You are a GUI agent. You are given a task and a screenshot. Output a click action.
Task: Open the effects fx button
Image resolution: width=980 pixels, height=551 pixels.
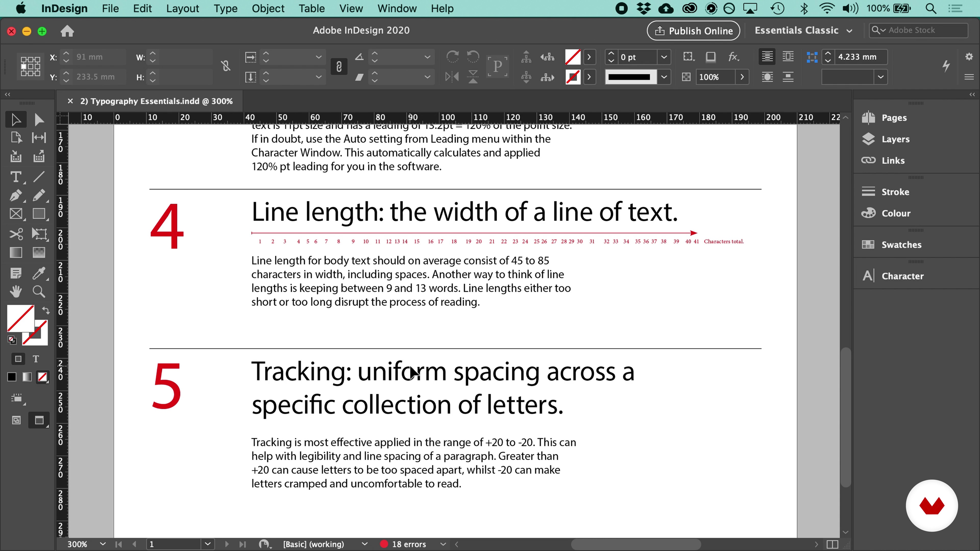tap(733, 57)
